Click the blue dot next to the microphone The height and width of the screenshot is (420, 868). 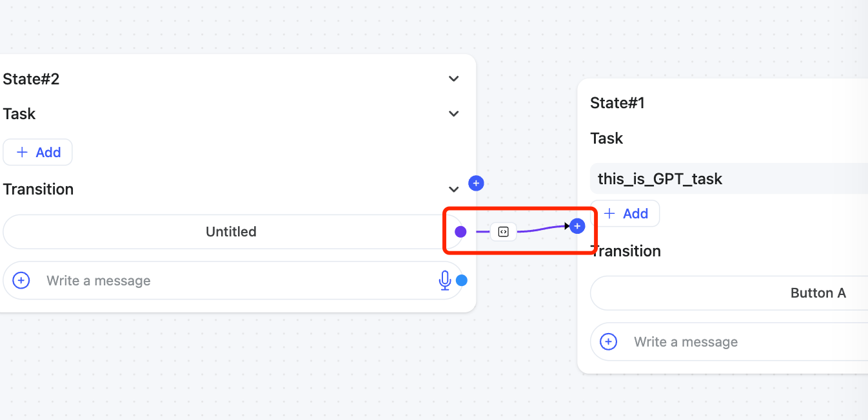click(x=462, y=280)
